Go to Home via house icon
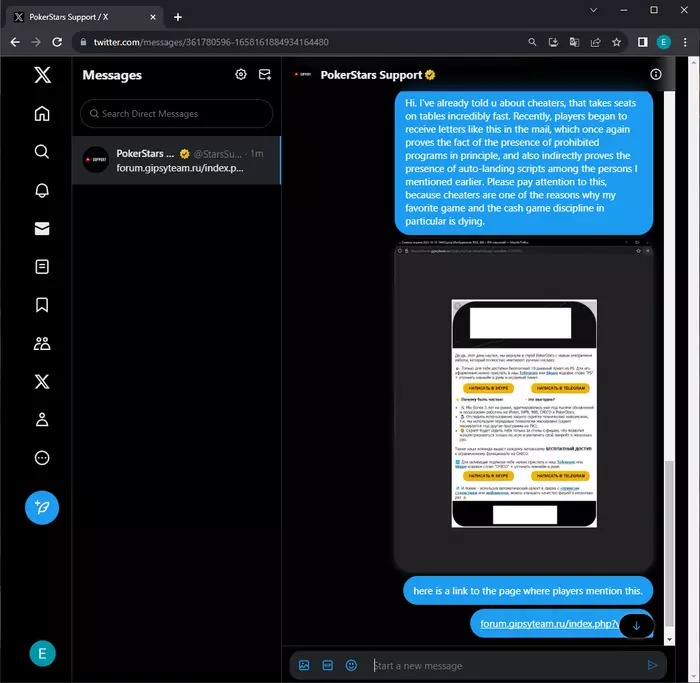 (x=42, y=113)
